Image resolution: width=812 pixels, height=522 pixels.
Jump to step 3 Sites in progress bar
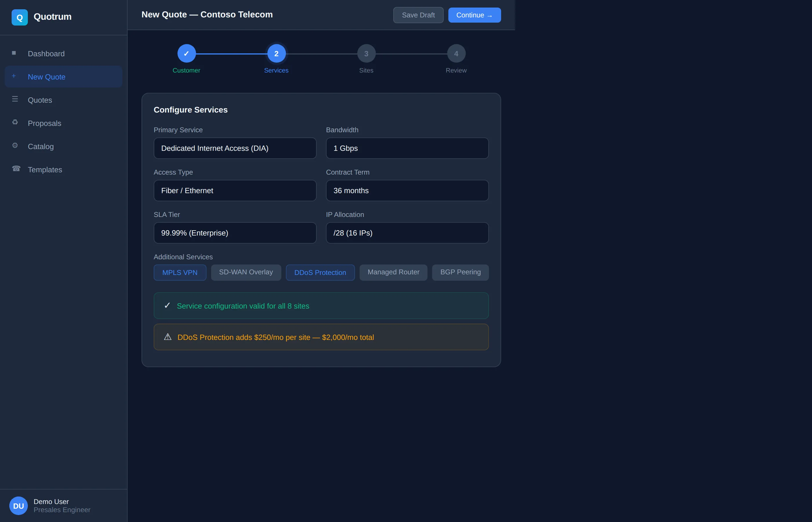click(x=366, y=54)
